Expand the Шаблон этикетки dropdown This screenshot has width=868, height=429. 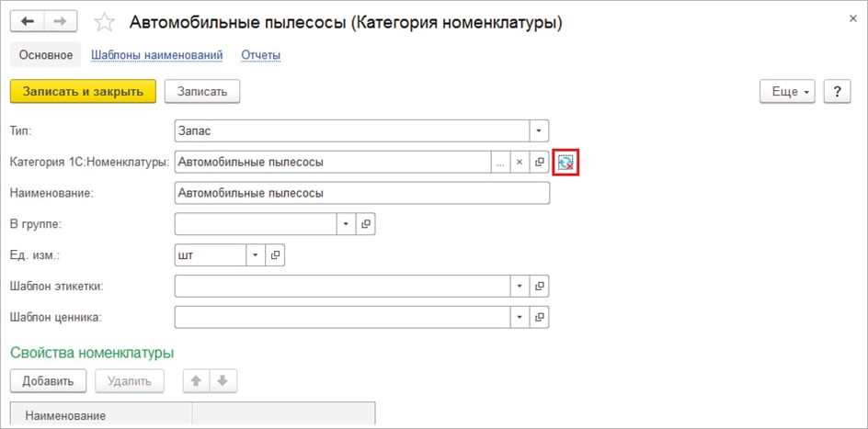pyautogui.click(x=520, y=286)
